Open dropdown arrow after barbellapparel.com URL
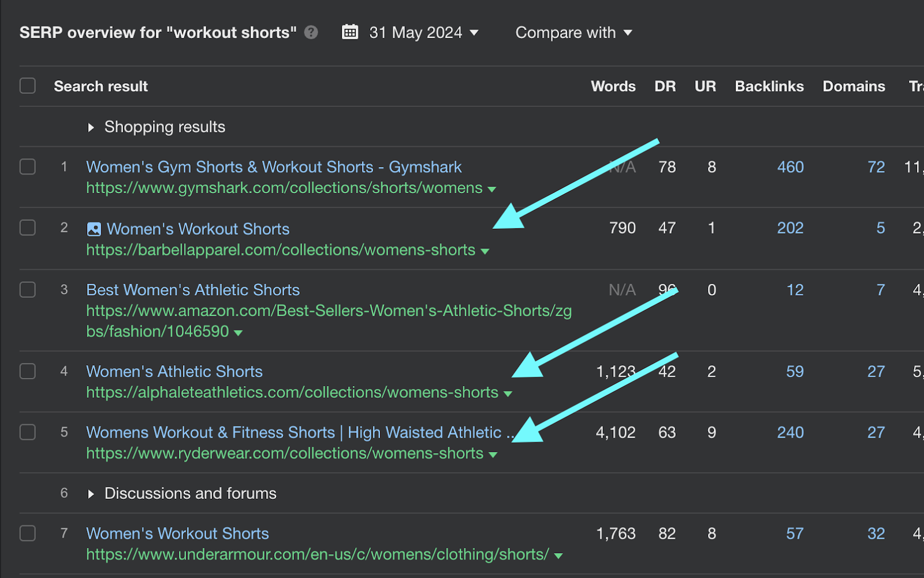This screenshot has height=578, width=924. [x=485, y=251]
